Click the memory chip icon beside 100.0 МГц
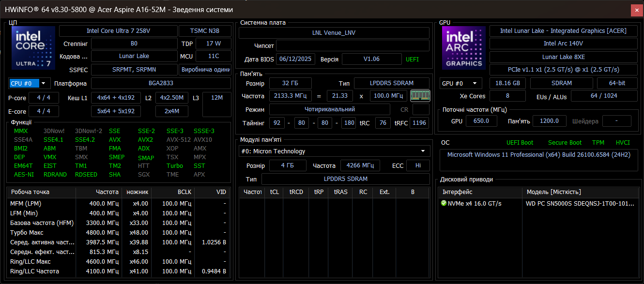The image size is (644, 284). [x=420, y=96]
